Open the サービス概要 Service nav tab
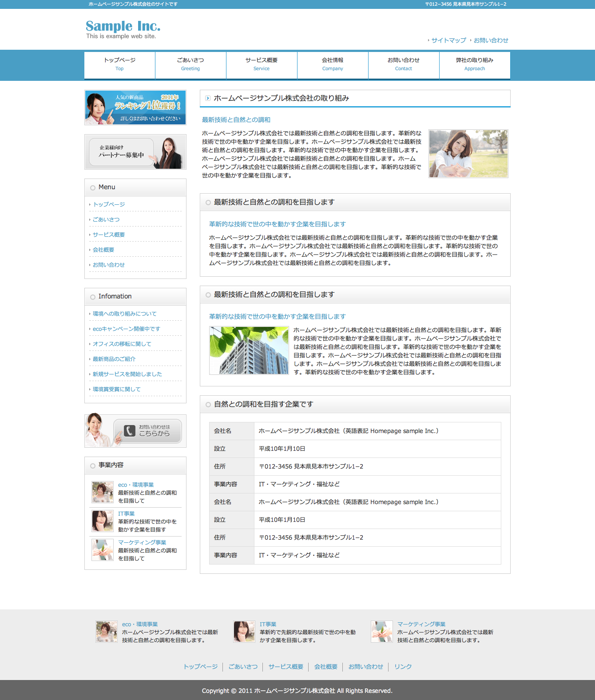The height and width of the screenshot is (700, 595). tap(262, 64)
